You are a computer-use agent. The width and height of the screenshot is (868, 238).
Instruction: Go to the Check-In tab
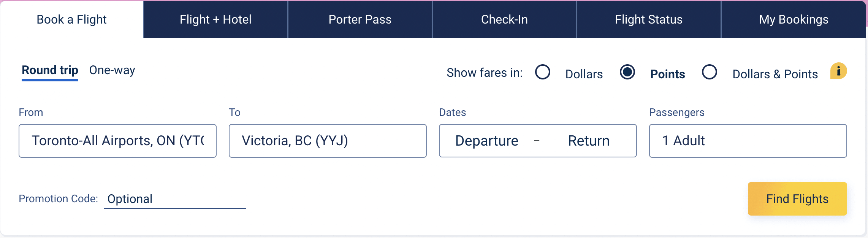[504, 19]
